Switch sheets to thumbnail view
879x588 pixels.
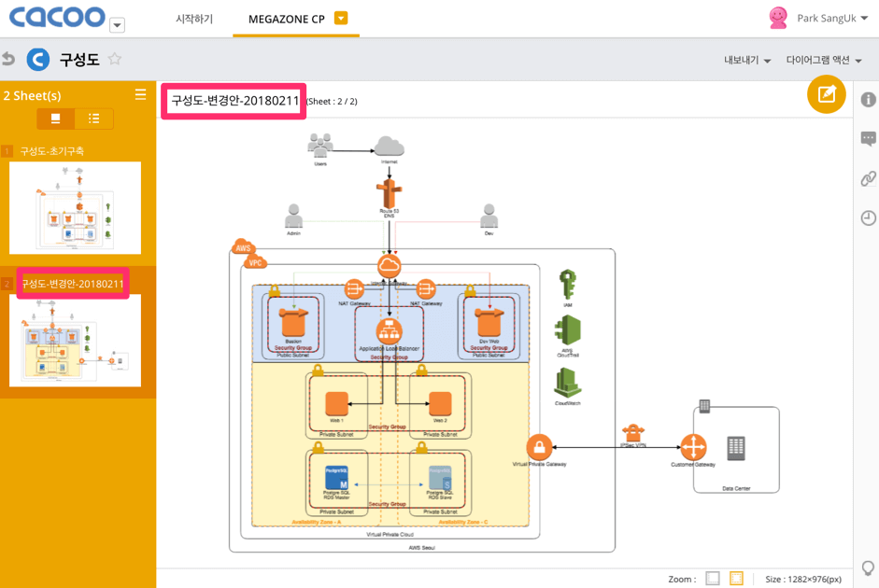coord(56,119)
